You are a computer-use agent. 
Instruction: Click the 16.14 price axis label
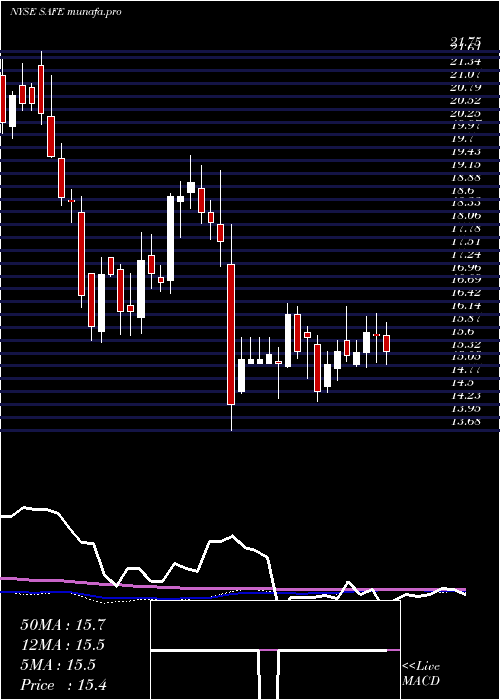click(x=465, y=306)
